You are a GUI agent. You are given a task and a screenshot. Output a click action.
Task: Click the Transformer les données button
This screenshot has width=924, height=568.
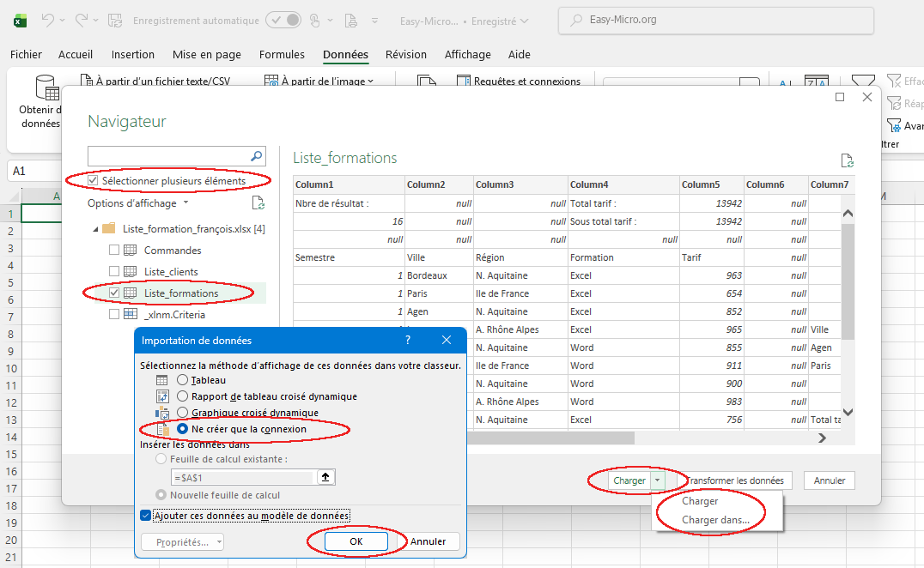click(x=734, y=480)
